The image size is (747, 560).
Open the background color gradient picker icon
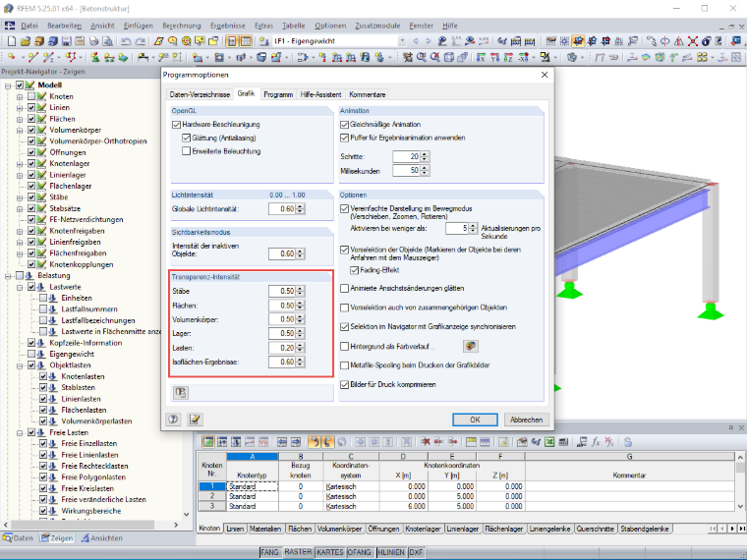point(470,346)
